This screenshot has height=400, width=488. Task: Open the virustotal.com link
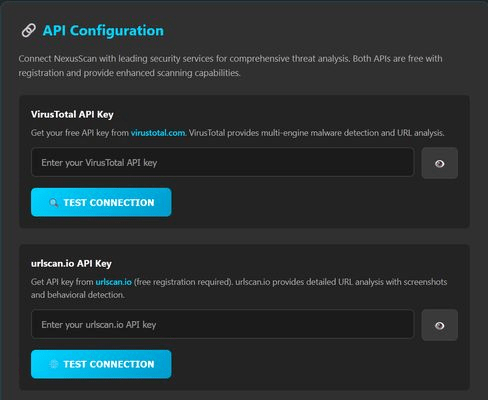[158, 133]
